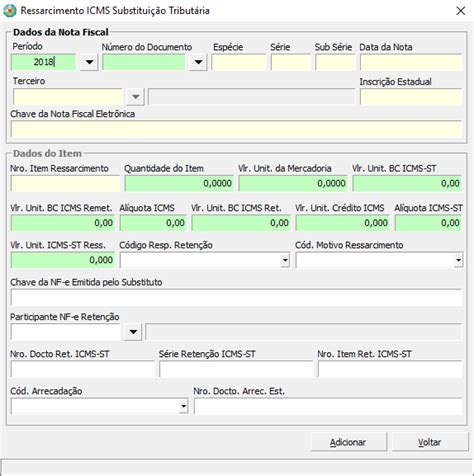This screenshot has height=476, width=474.
Task: Select the Alíquota ICMS field
Action: pyautogui.click(x=153, y=223)
